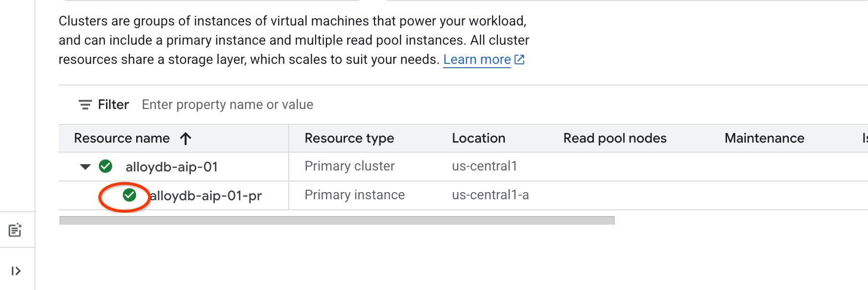Screen dimensions: 868x290
Task: Click the Resource type column header
Action: [349, 138]
